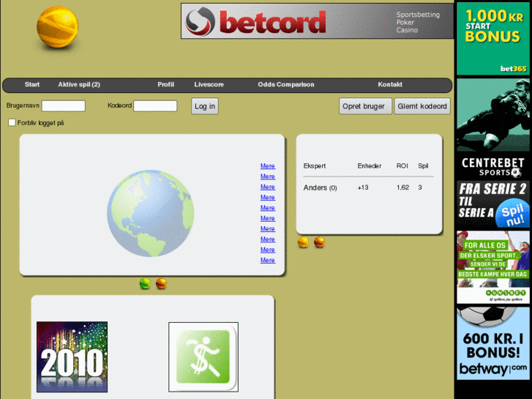Click the globe image
The width and height of the screenshot is (532, 399).
tap(151, 213)
